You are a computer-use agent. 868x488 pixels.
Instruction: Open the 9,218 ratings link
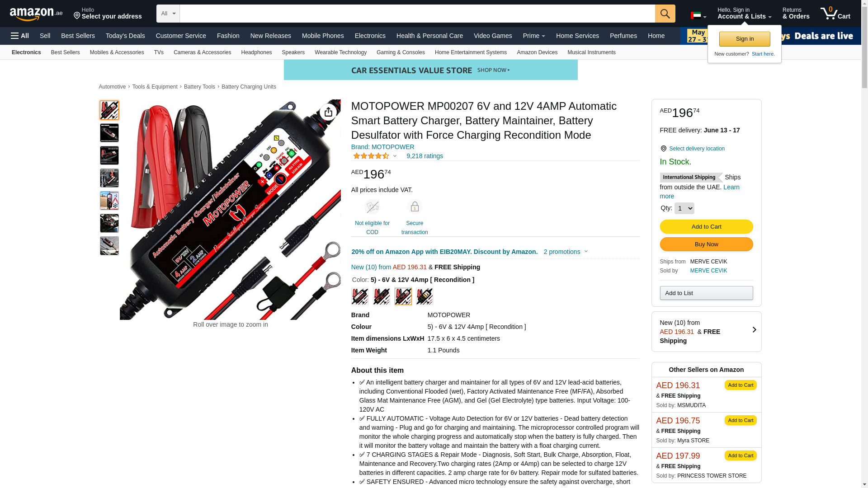[425, 156]
